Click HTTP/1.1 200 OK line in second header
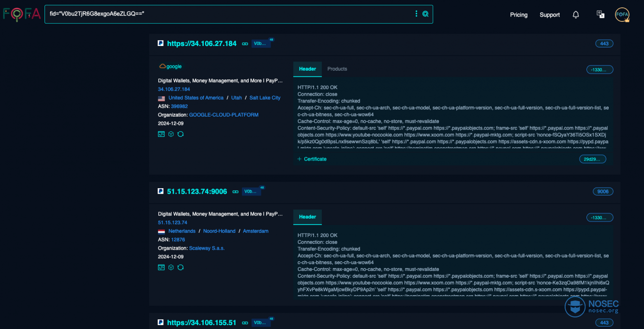 (x=317, y=236)
